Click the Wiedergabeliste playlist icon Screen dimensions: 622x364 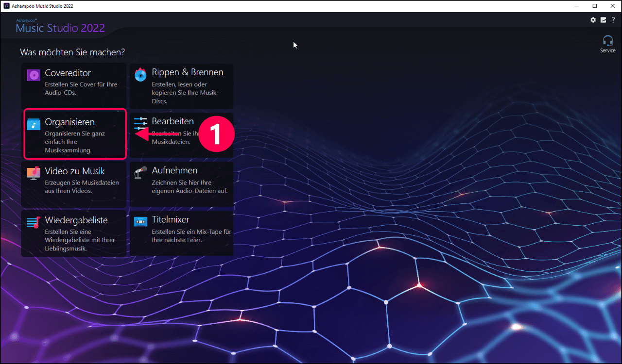[x=34, y=222]
